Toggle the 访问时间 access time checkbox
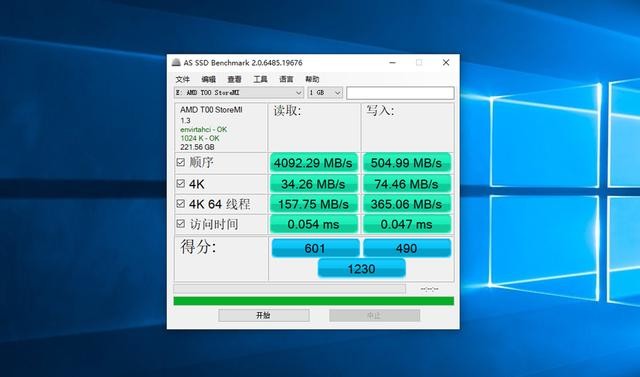This screenshot has width=640, height=377. tap(180, 223)
